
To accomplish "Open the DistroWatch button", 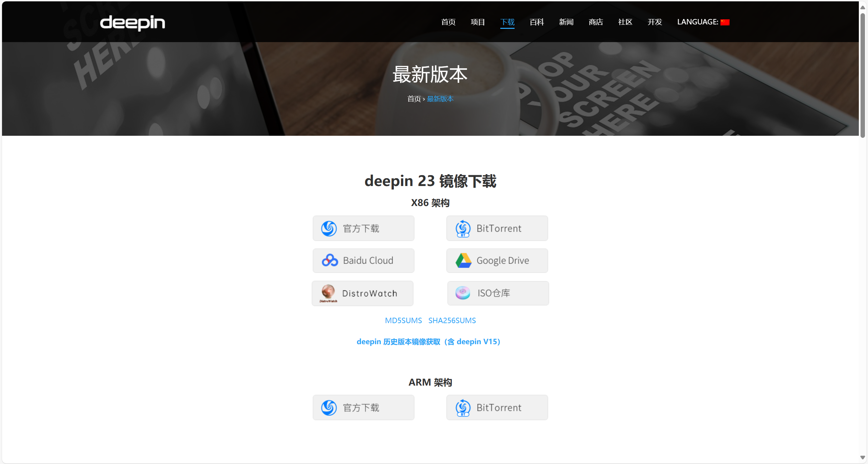I will pyautogui.click(x=363, y=293).
